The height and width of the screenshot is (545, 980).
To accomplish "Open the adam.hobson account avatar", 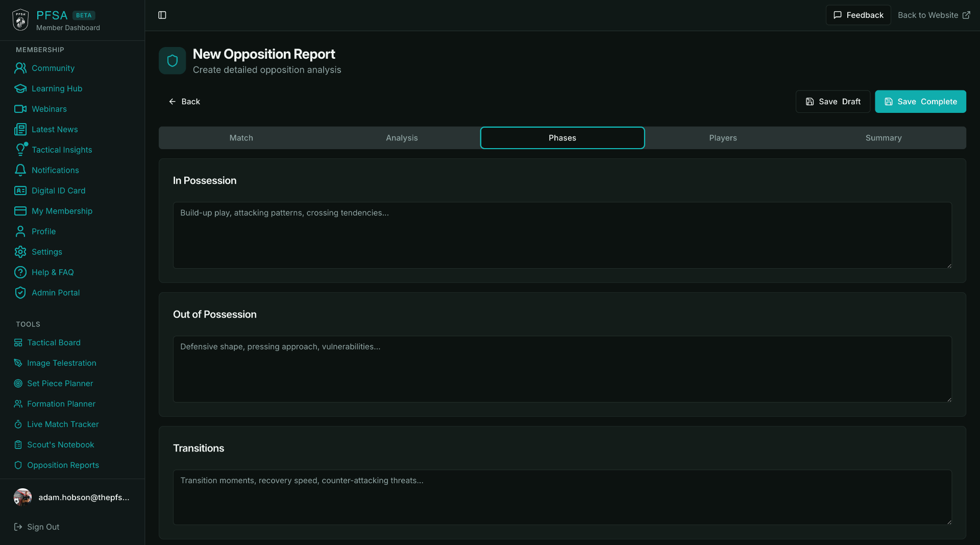I will click(x=22, y=497).
